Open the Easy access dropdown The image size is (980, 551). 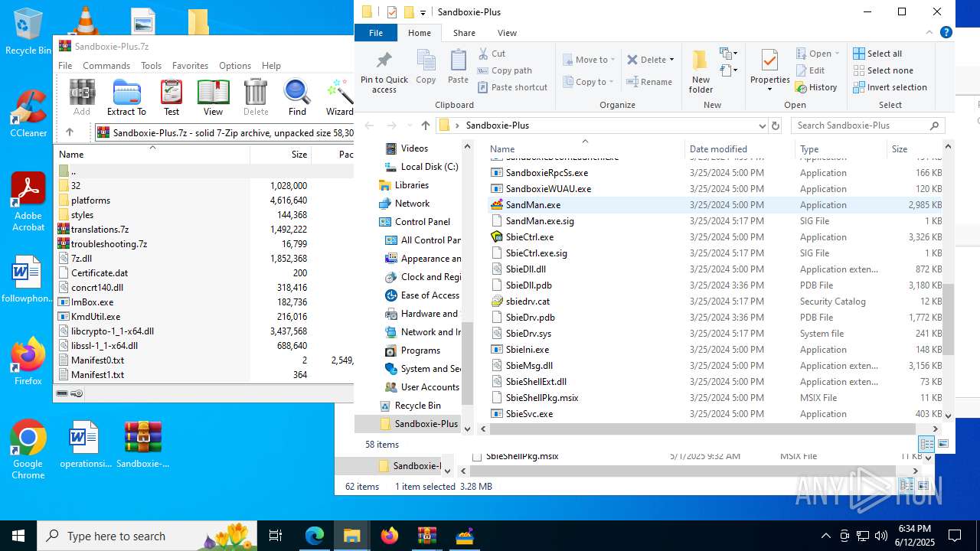pos(728,70)
